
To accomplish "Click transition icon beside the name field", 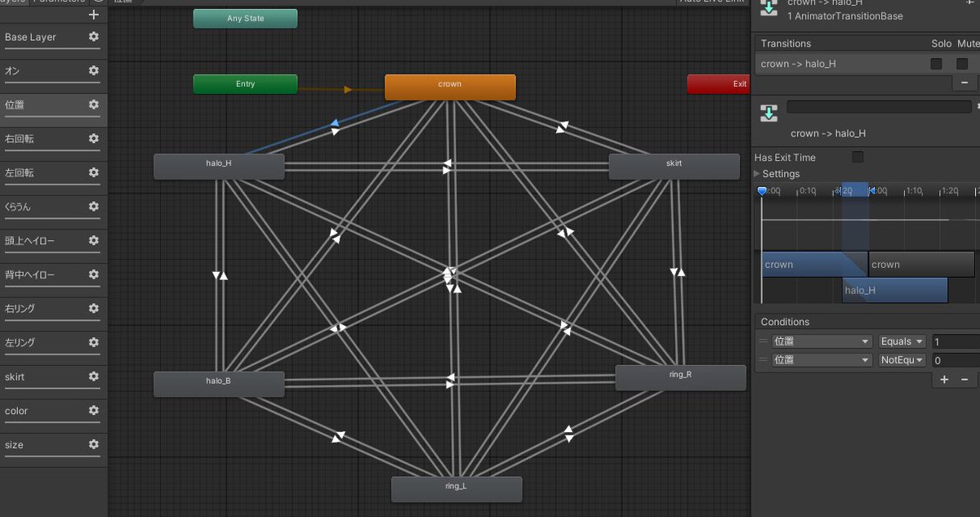I will click(768, 113).
